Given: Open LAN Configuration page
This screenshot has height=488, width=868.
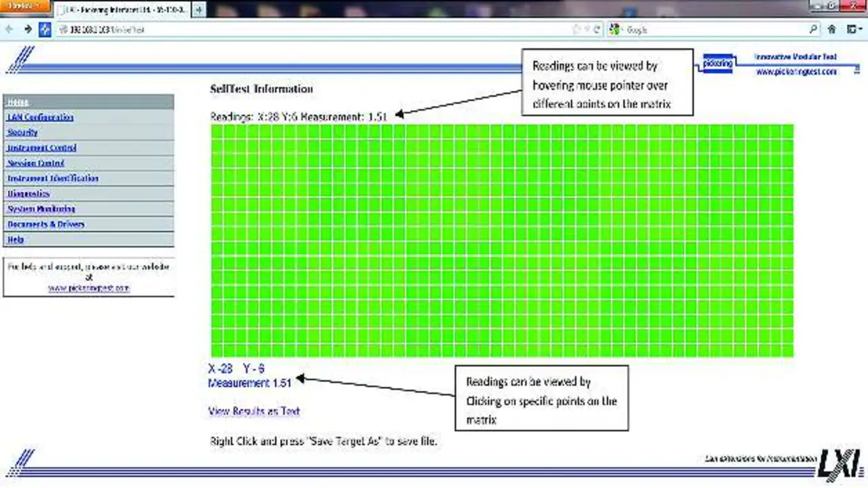Looking at the screenshot, I should coord(41,117).
